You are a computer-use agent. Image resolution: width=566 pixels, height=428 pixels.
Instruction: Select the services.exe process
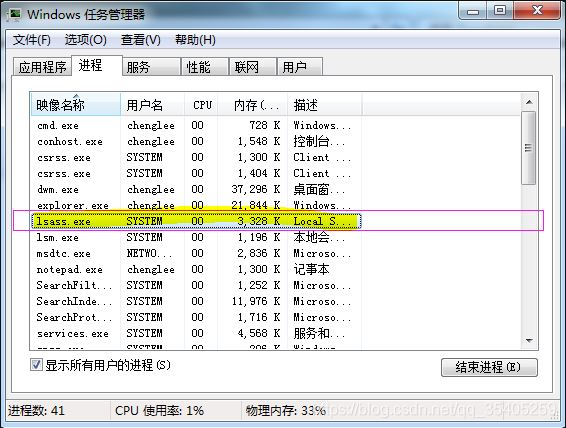tap(196, 333)
